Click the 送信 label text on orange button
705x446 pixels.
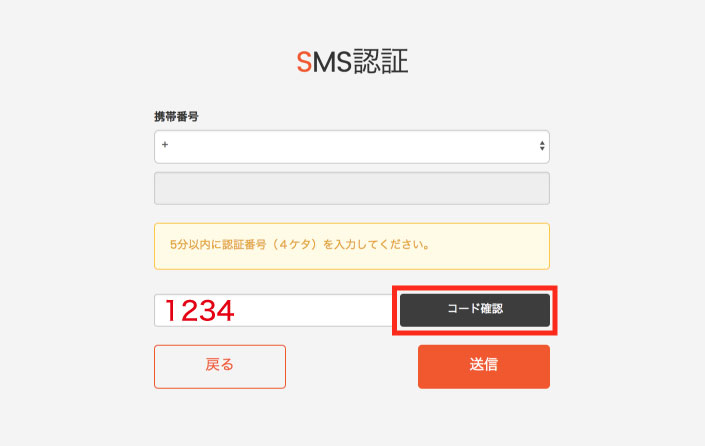[484, 364]
